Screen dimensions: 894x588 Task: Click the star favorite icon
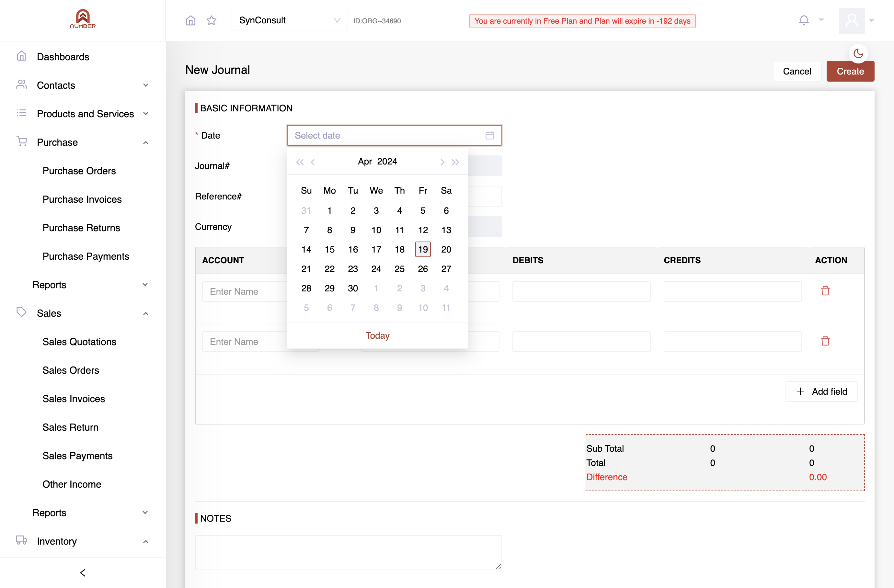pyautogui.click(x=212, y=20)
